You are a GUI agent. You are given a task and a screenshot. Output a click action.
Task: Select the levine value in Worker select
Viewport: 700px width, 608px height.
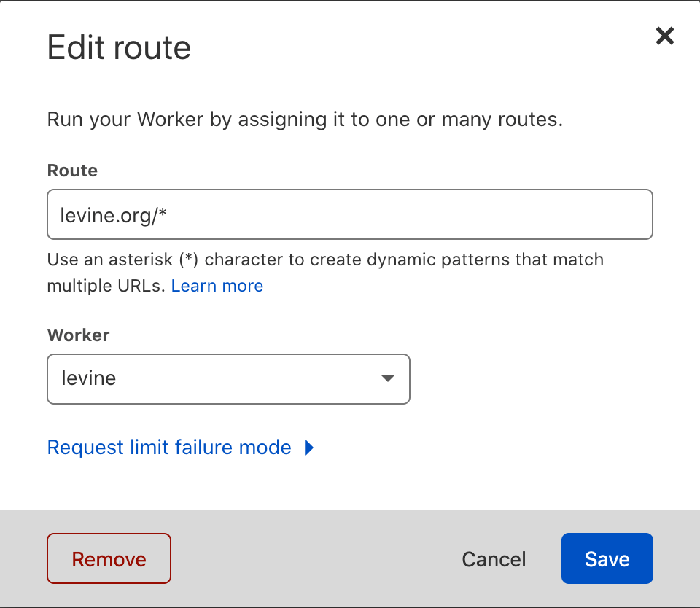tap(89, 379)
